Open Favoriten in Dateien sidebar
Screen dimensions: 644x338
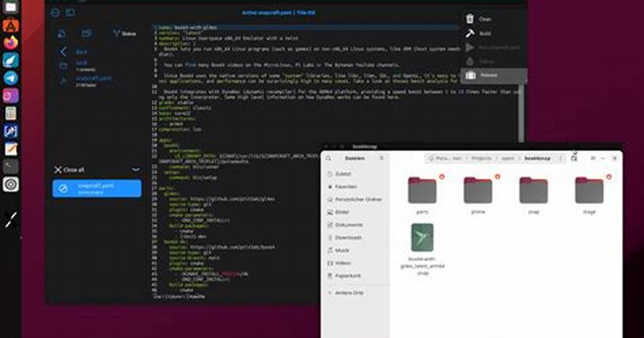(x=356, y=187)
